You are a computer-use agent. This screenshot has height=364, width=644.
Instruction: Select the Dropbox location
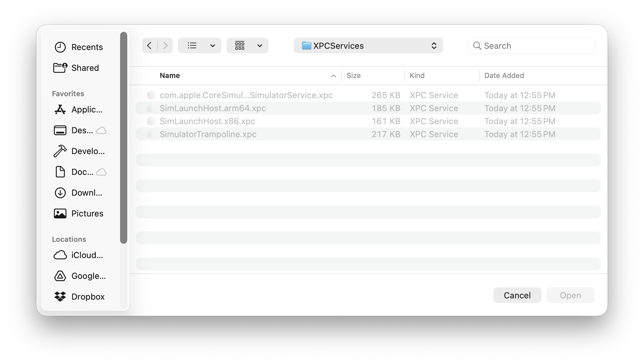(x=88, y=296)
